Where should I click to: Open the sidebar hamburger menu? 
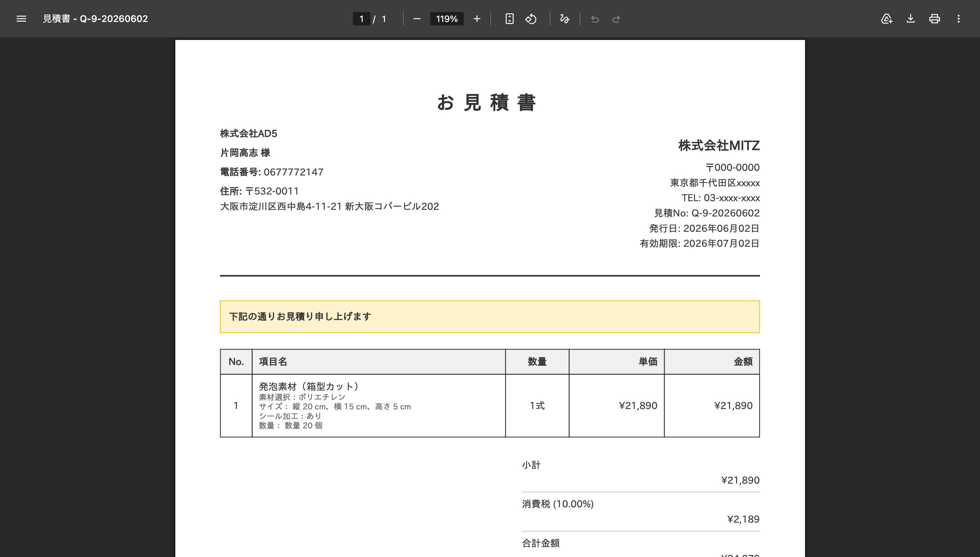click(x=21, y=19)
